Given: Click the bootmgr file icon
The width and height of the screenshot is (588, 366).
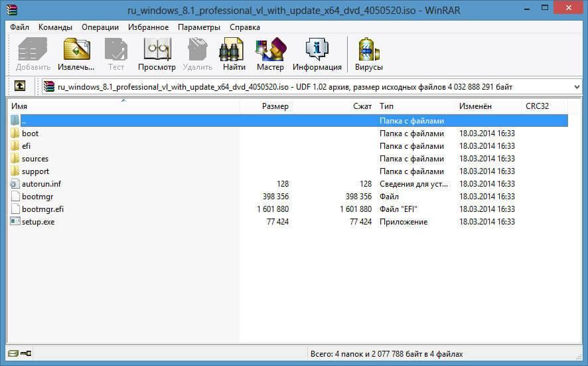Looking at the screenshot, I should coord(15,197).
